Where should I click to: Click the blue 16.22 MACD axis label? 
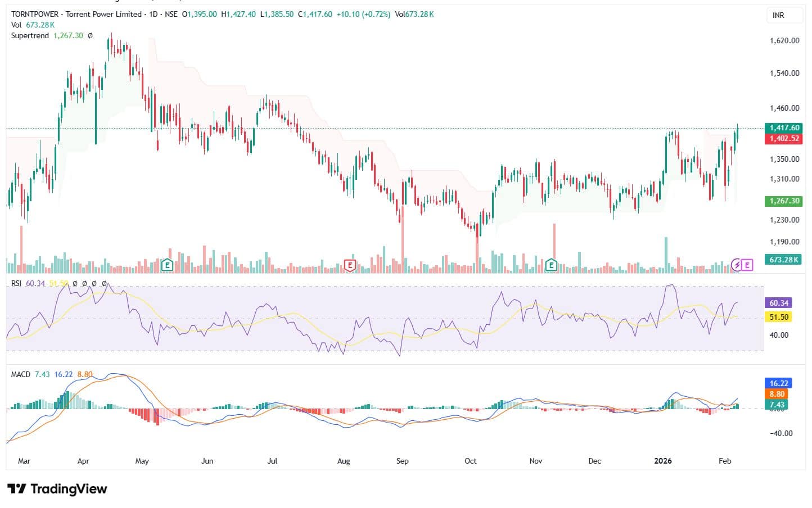point(779,383)
